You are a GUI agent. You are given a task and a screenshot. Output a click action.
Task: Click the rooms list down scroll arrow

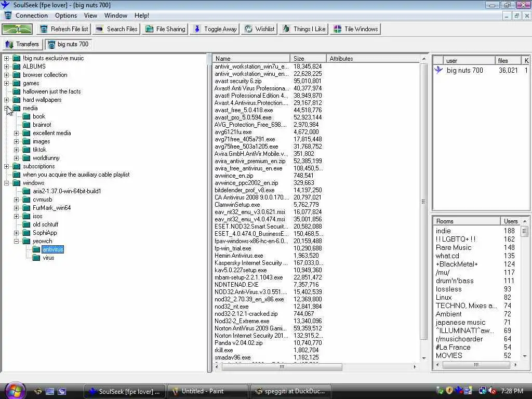click(x=525, y=356)
